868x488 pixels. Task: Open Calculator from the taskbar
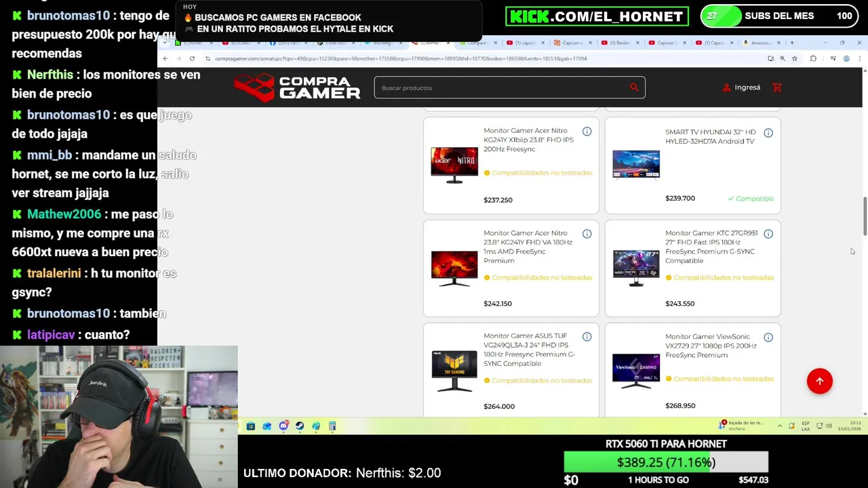(332, 426)
